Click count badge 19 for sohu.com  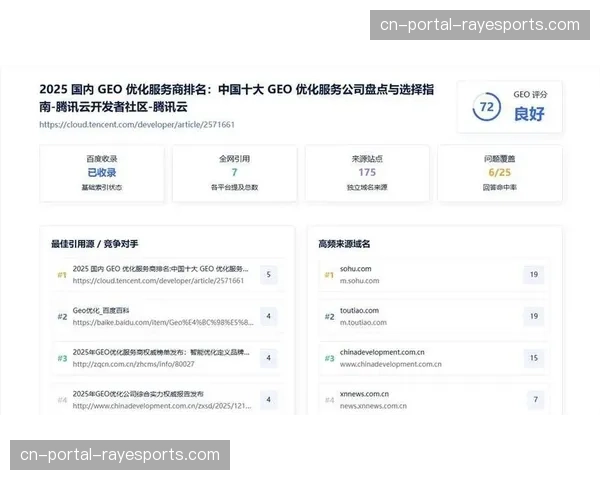534,274
